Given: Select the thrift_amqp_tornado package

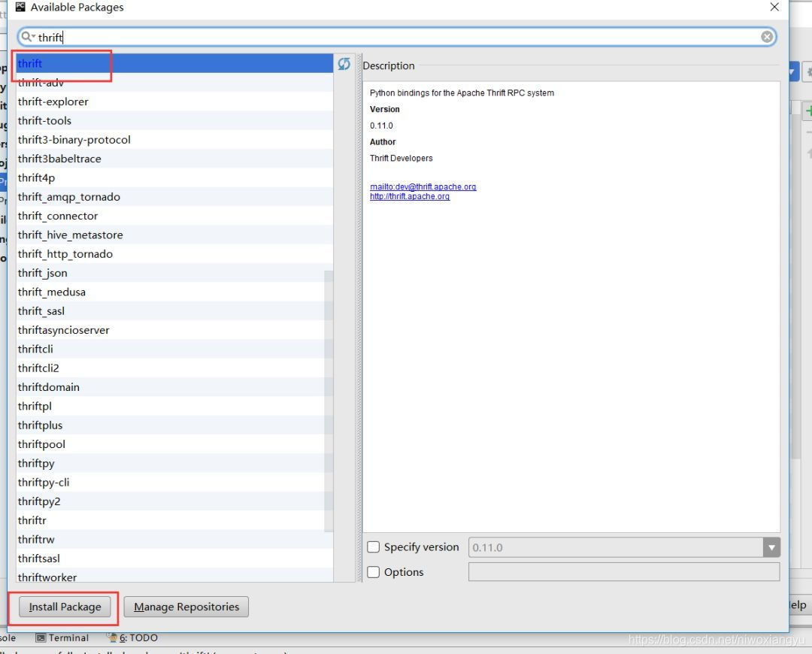Looking at the screenshot, I should click(x=174, y=197).
